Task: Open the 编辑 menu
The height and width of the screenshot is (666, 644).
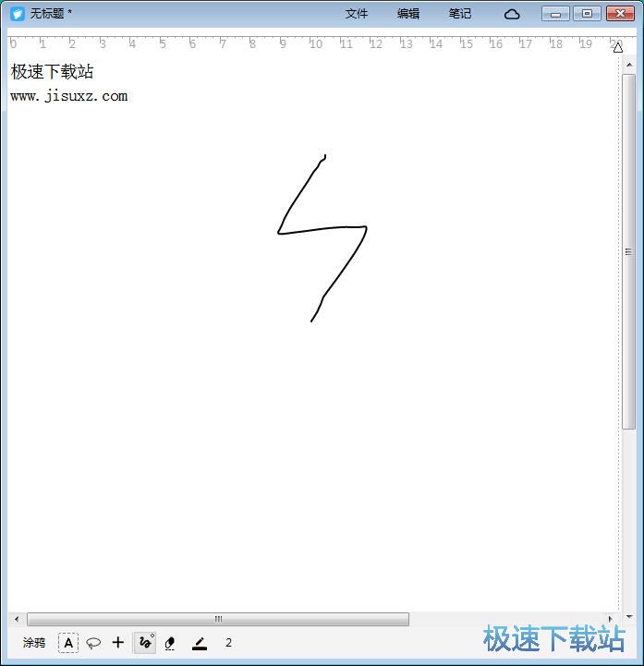Action: (x=408, y=14)
